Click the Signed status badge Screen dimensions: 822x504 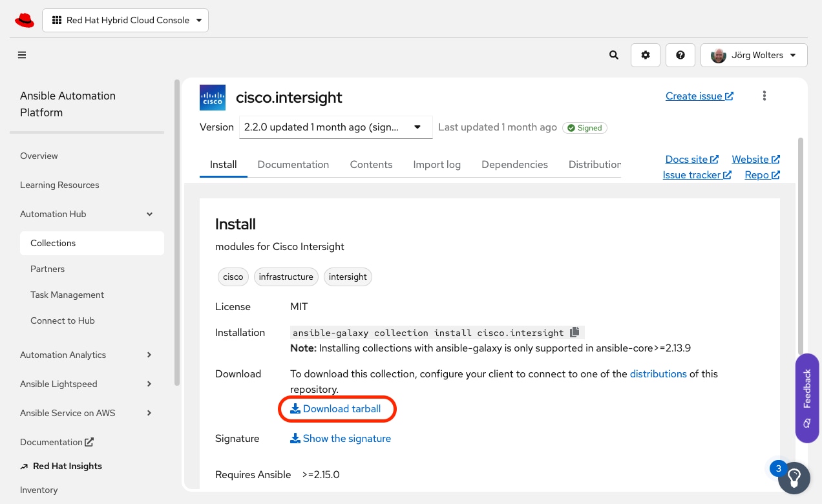point(585,128)
